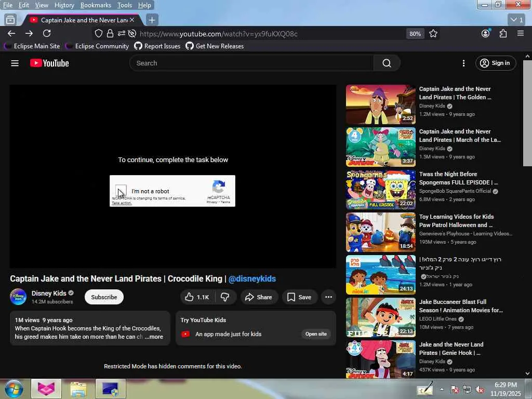
Task: Open the Help menu
Action: point(144,5)
